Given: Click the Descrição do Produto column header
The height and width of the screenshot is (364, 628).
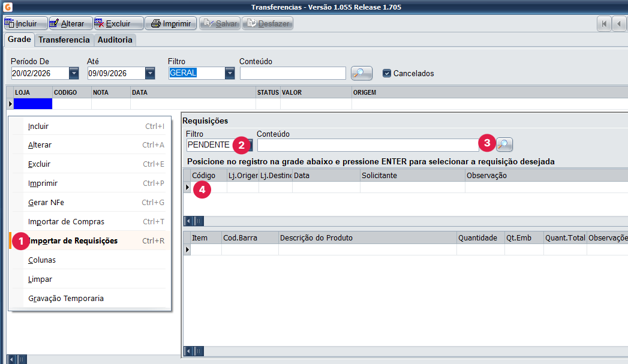Looking at the screenshot, I should point(367,238).
